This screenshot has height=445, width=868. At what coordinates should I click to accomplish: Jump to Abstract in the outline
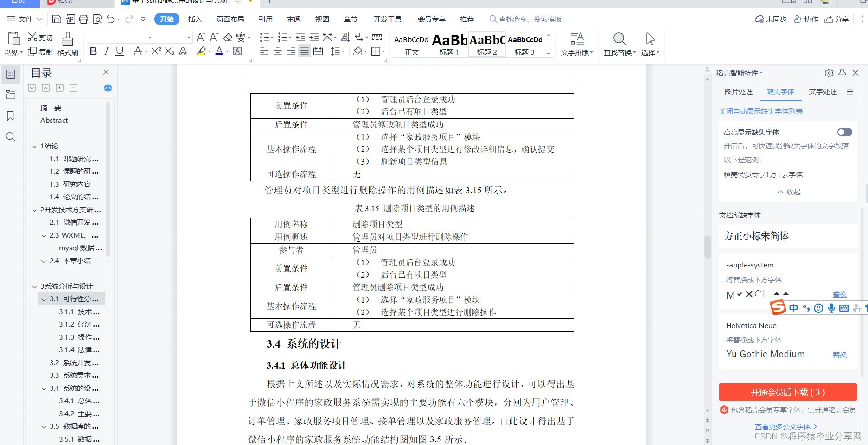(54, 121)
